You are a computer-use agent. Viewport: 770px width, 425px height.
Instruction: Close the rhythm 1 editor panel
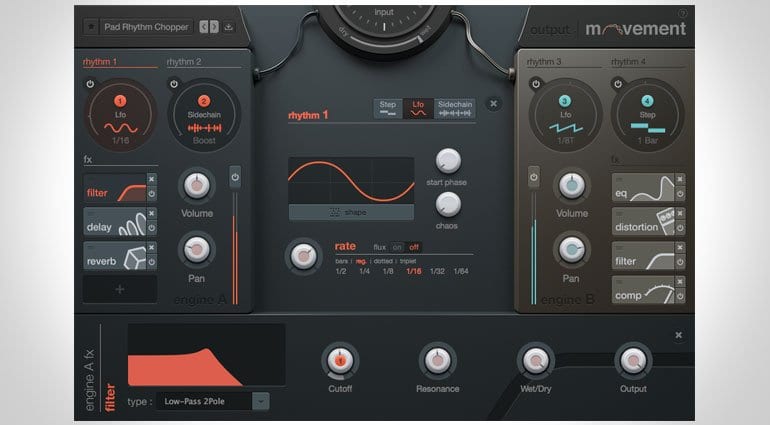[x=494, y=103]
